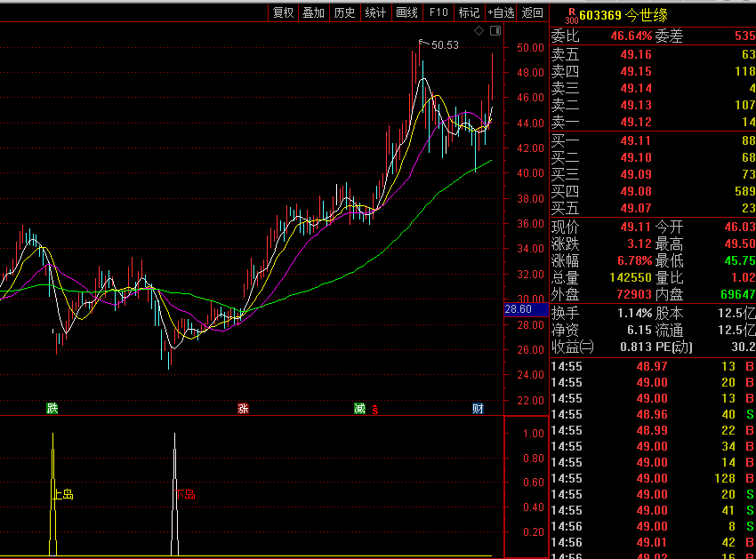Click 最低 value 45.75
The image size is (756, 559).
point(740,260)
